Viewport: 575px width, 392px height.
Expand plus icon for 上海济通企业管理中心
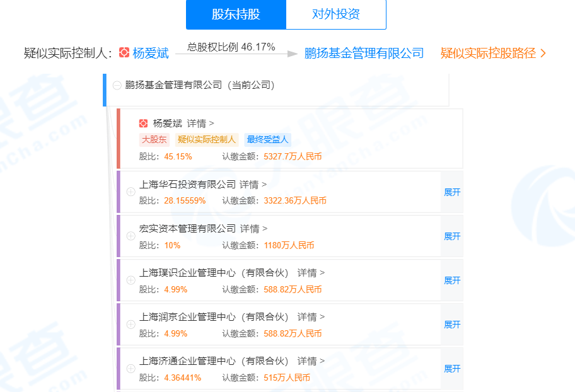point(131,368)
